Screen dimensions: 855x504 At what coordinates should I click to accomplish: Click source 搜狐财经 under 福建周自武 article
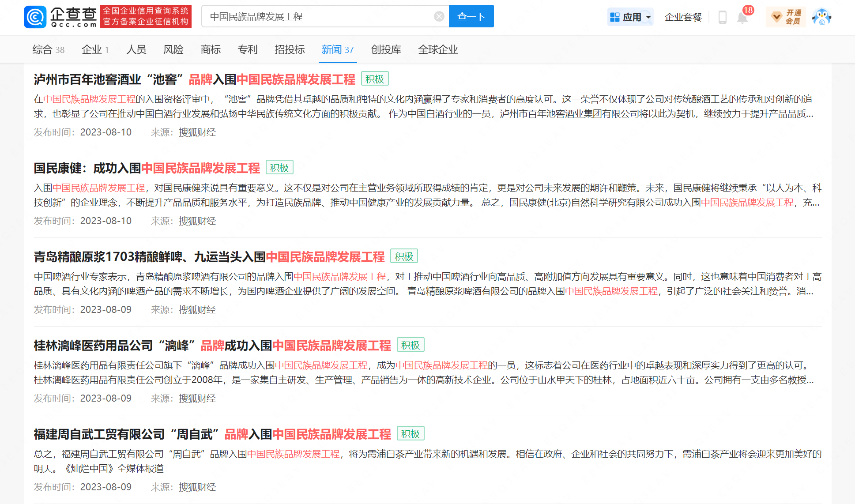tap(197, 487)
